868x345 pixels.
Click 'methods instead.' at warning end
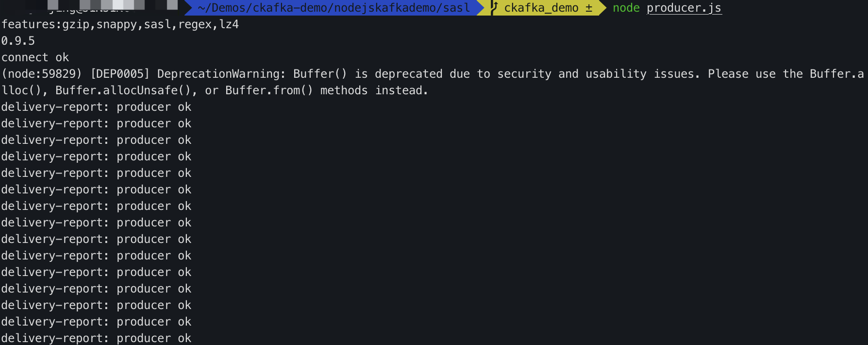[x=374, y=90]
